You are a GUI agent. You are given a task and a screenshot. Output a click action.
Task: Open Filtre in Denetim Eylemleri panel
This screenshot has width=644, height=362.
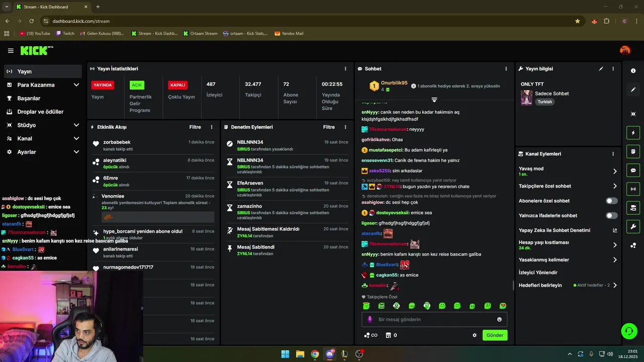click(x=329, y=127)
